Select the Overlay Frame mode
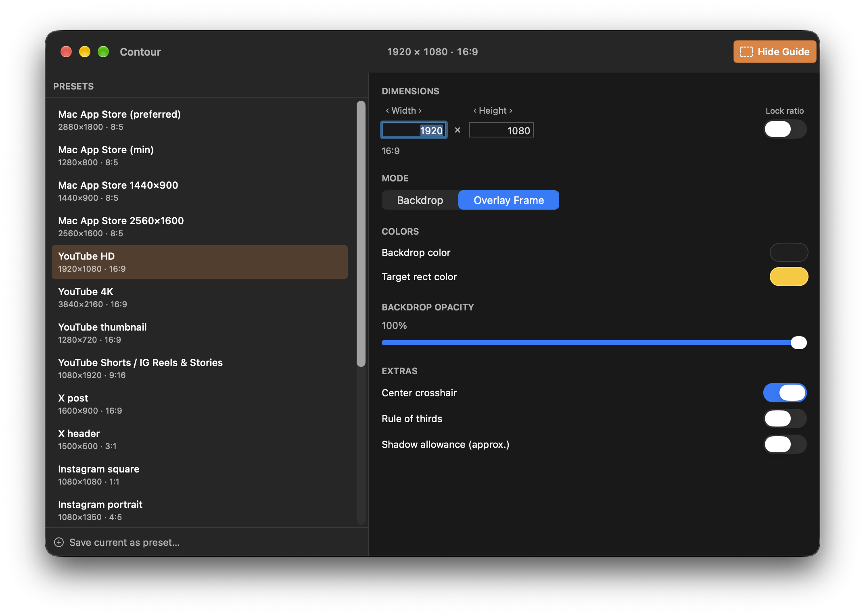Image resolution: width=865 pixels, height=616 pixels. [508, 200]
